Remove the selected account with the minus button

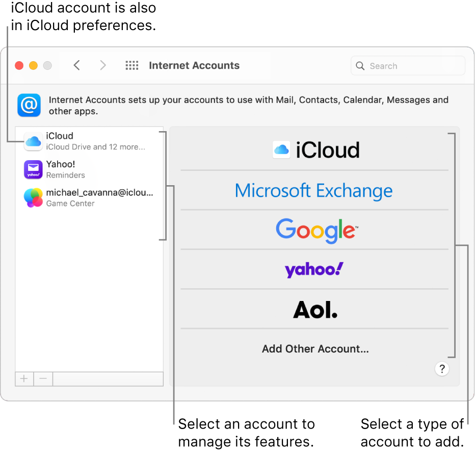43,379
